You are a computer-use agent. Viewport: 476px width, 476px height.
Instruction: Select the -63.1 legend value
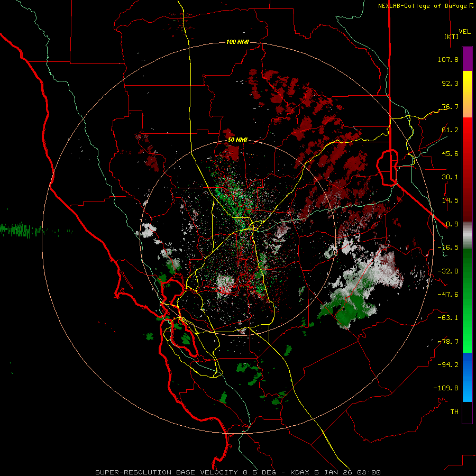coord(448,318)
